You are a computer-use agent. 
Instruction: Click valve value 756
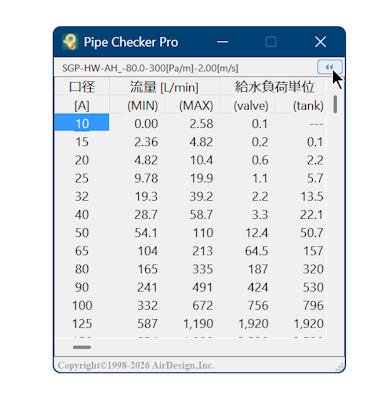pyautogui.click(x=258, y=305)
